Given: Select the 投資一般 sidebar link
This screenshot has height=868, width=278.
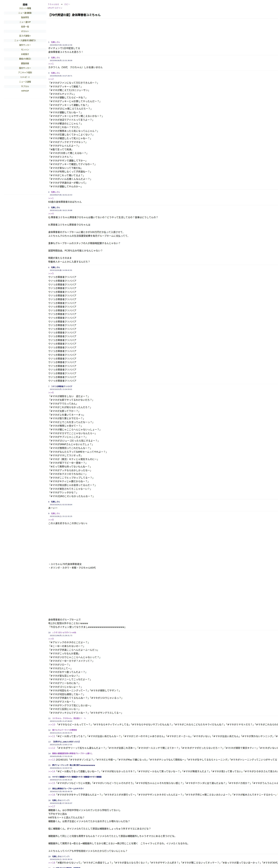Looking at the screenshot, I should 25,27.
